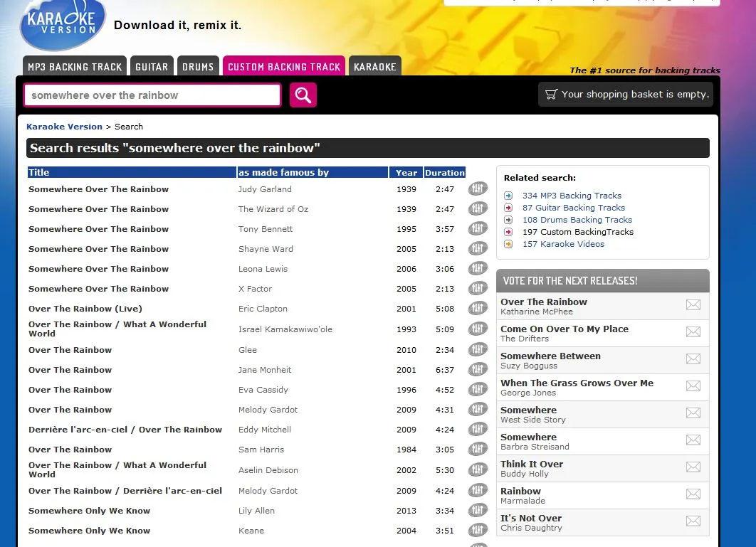Viewport: 756px width, 547px height.
Task: Open mixer icon for Israel Kamakawiwo'ole row
Action: click(478, 329)
